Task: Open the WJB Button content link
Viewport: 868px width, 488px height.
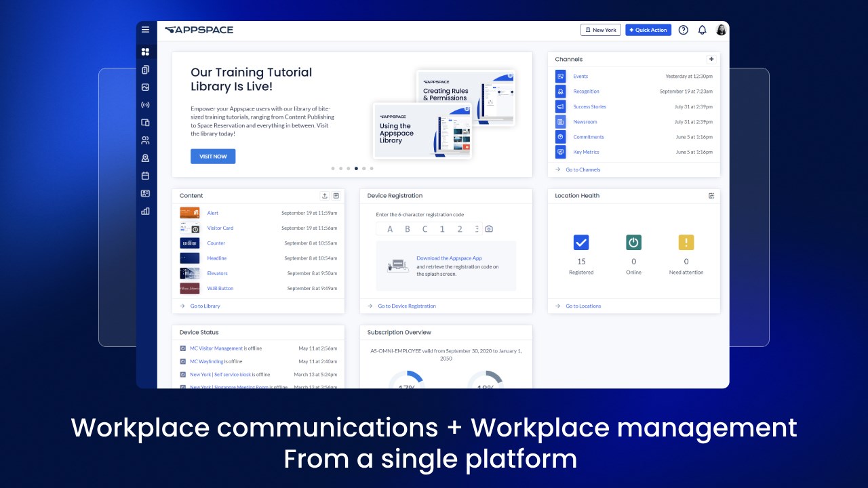Action: [x=220, y=288]
